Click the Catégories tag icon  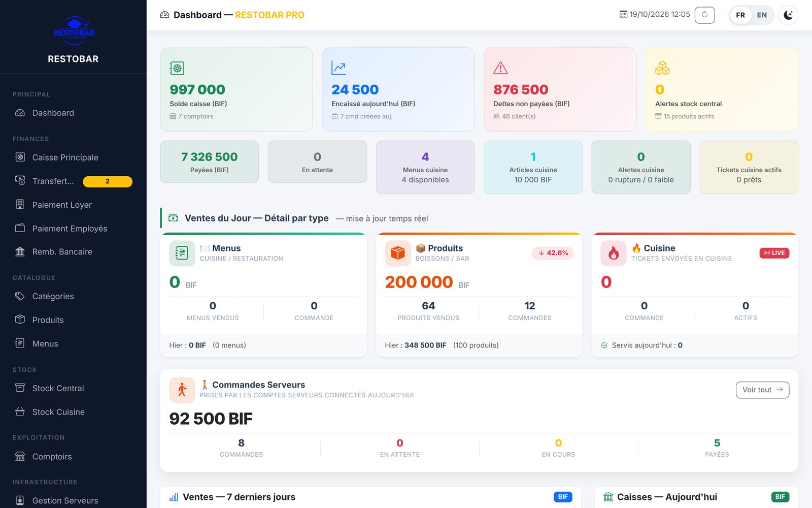click(20, 296)
